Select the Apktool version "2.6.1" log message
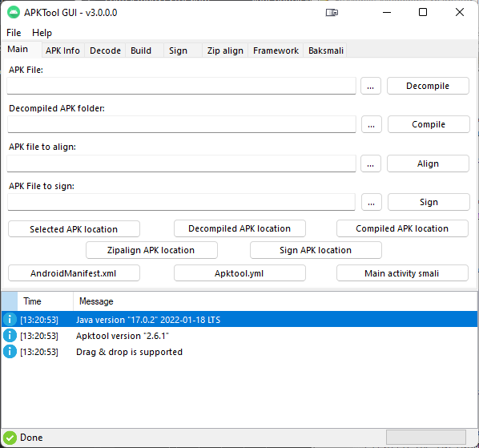Viewport: 479px width, 448px height. [123, 336]
